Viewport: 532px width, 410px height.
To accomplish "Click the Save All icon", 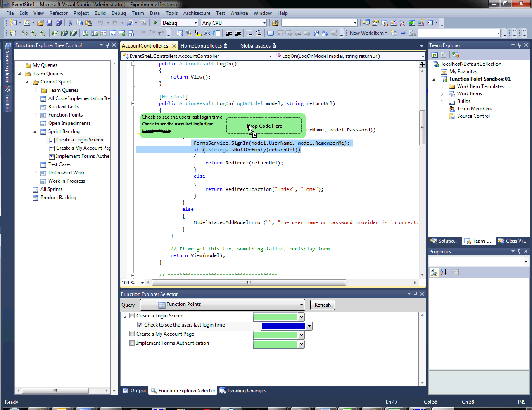I will pyautogui.click(x=59, y=23).
